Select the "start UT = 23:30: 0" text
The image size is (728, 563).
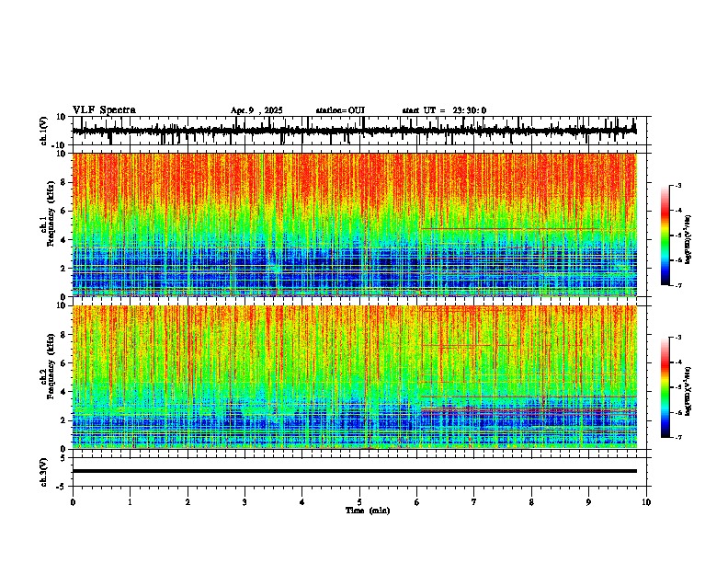(444, 110)
